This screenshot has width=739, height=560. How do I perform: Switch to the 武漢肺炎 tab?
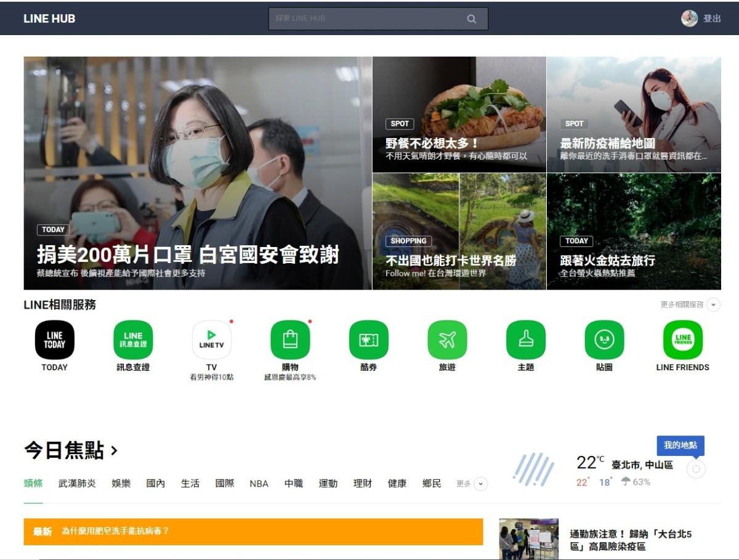pos(77,484)
